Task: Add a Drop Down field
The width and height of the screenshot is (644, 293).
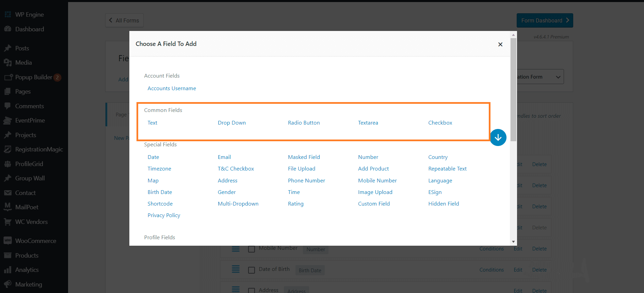Action: click(x=231, y=123)
